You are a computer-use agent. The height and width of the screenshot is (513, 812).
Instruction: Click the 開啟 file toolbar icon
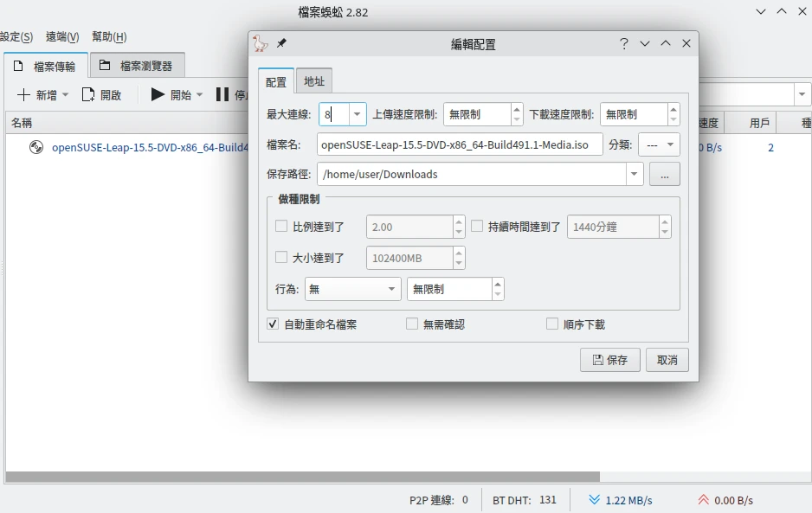click(x=88, y=95)
